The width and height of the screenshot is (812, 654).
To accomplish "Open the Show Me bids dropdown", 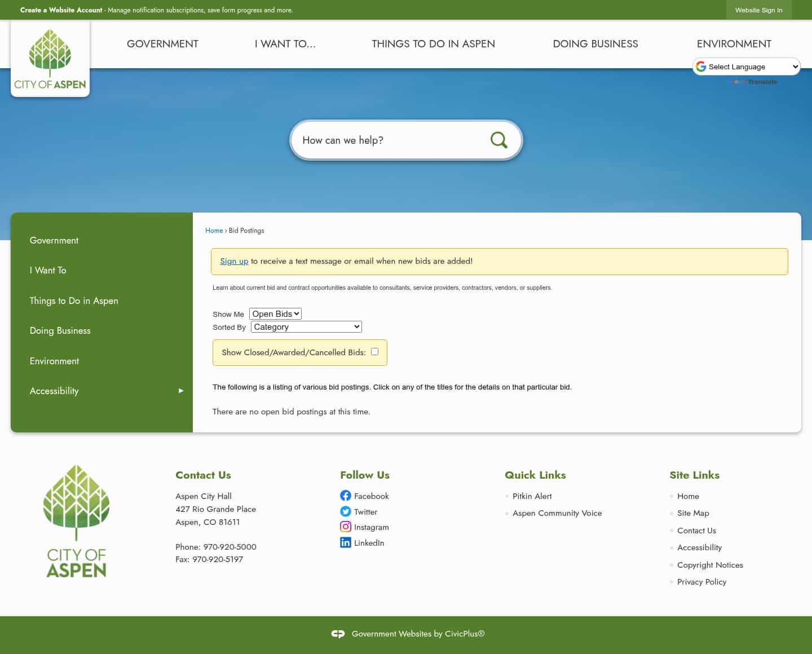I will 275,313.
